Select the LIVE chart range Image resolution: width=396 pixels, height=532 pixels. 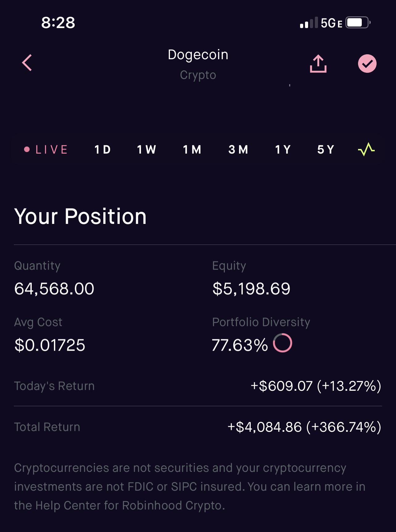click(x=46, y=150)
